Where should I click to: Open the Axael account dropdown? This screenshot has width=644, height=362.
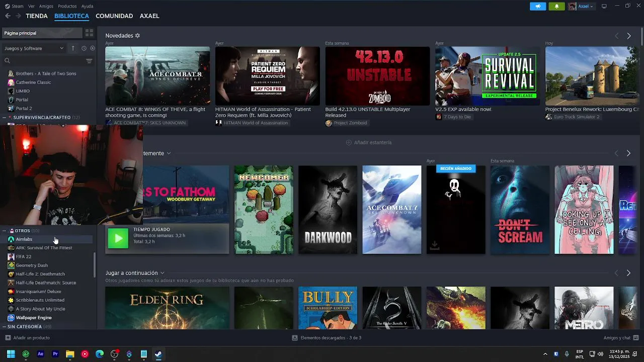pyautogui.click(x=582, y=7)
